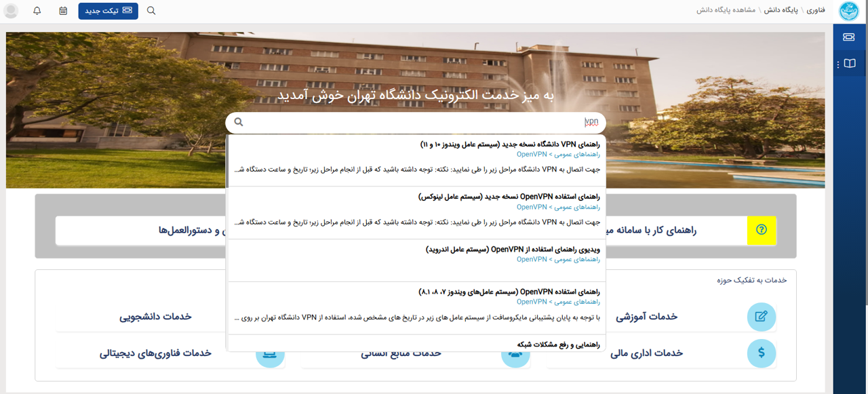Click the dollar icon for خدمات اداری مالی
868x394 pixels.
click(x=761, y=353)
